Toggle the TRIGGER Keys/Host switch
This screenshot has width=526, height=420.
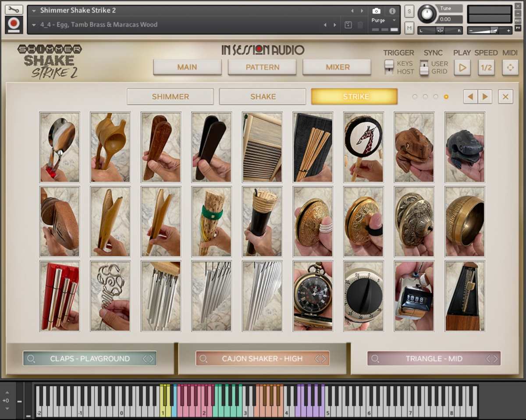(x=389, y=68)
